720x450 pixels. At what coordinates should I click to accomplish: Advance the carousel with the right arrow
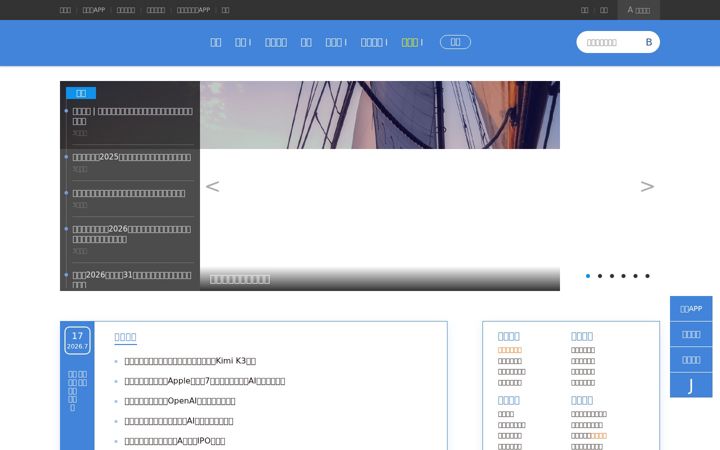(x=647, y=186)
